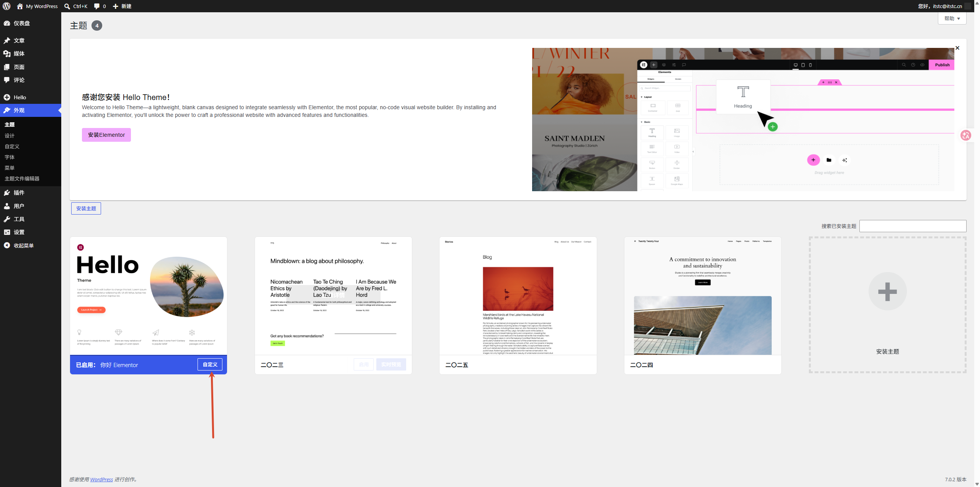This screenshot has width=980, height=487.
Task: Follow the WordPress footer link
Action: click(x=101, y=479)
